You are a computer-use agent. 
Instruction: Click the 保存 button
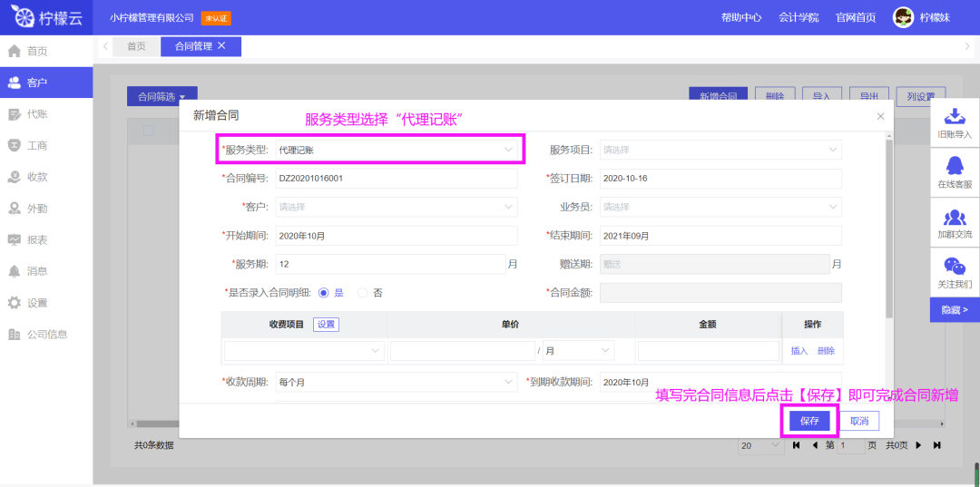click(809, 421)
